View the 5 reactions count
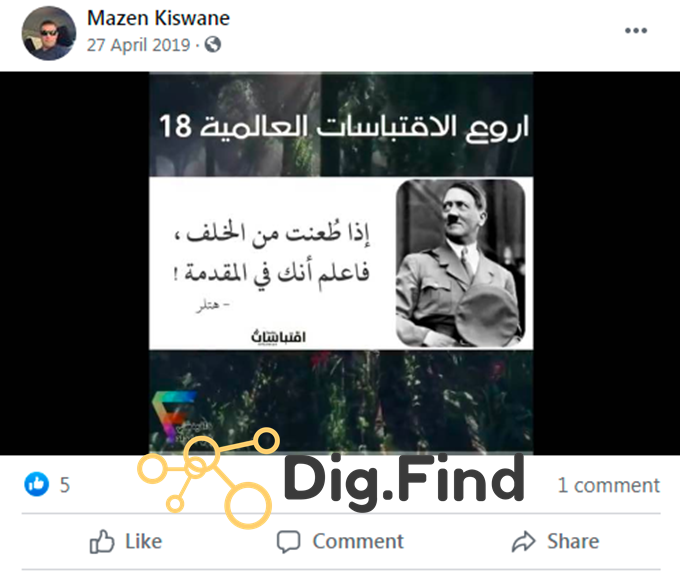680x571 pixels. [65, 485]
